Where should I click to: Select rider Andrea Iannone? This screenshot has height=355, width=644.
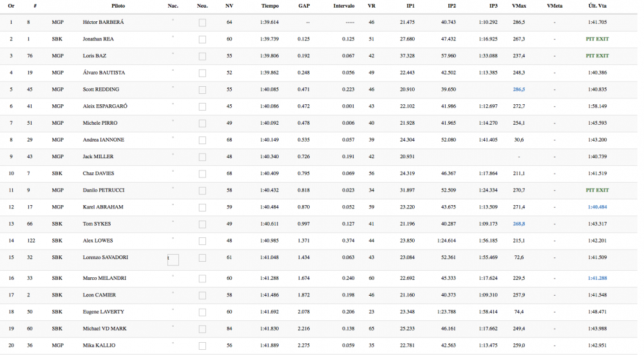pos(103,140)
